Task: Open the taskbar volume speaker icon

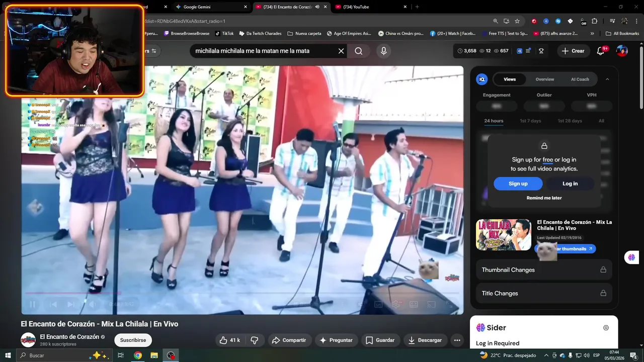Action: (586, 355)
